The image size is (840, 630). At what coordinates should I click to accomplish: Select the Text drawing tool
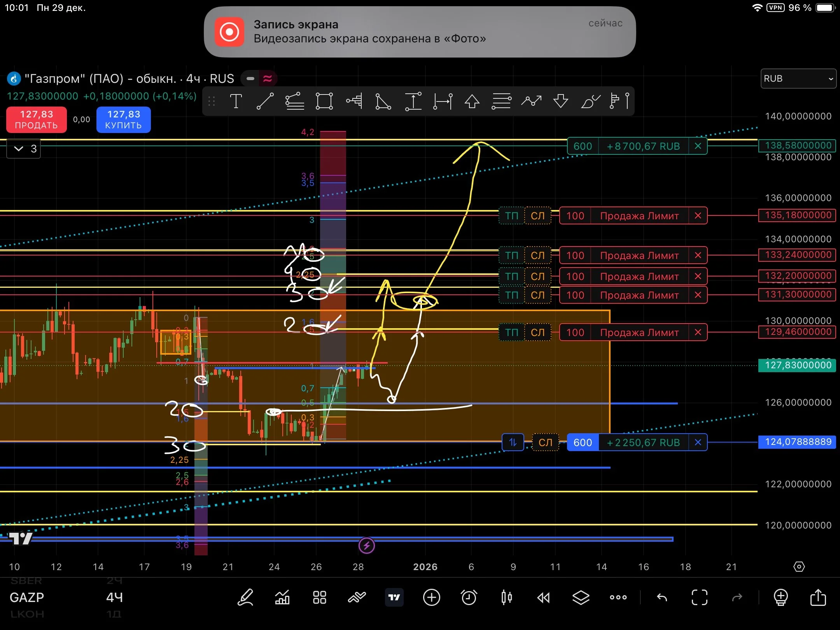pyautogui.click(x=236, y=101)
